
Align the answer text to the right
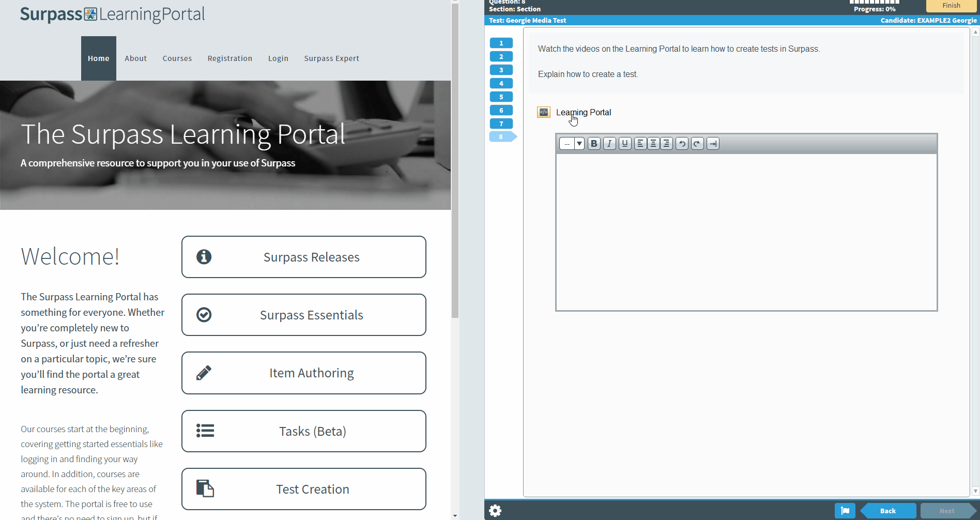667,144
